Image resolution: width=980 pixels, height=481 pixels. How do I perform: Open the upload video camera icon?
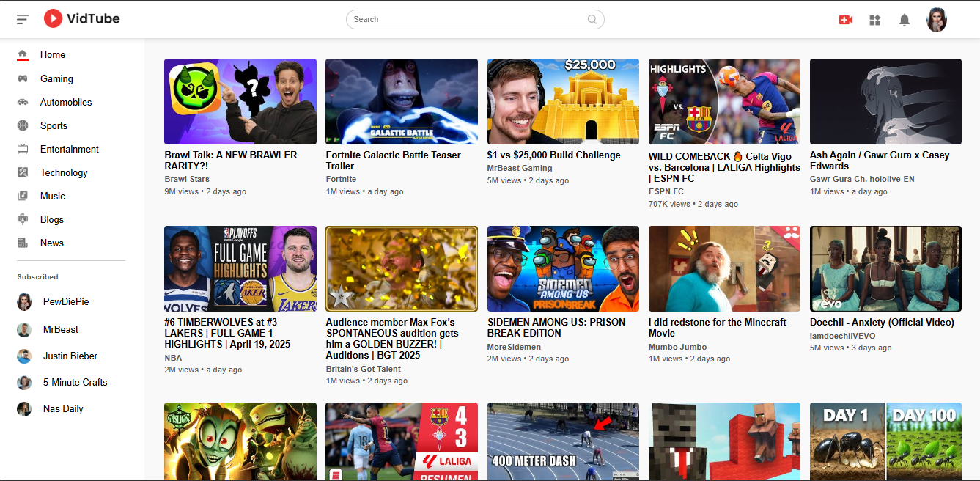[846, 20]
